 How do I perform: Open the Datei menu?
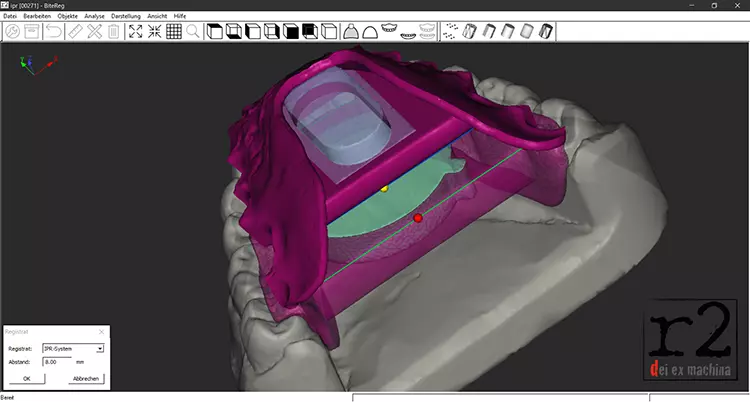point(10,17)
